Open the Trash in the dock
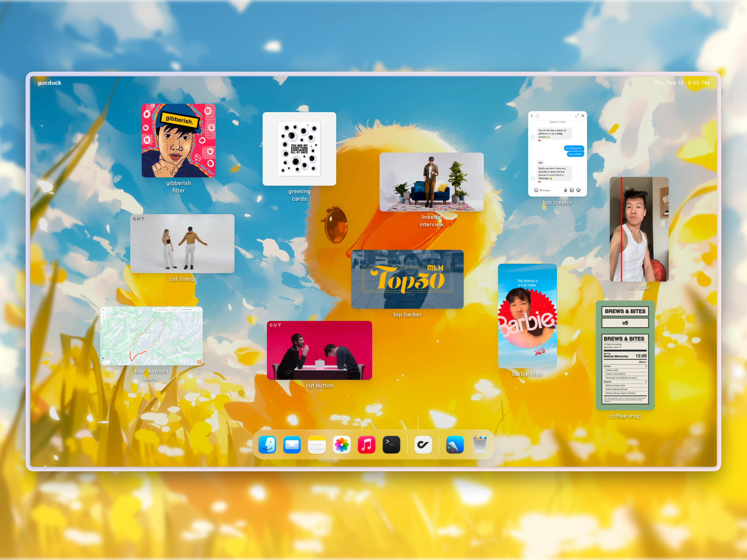 pyautogui.click(x=479, y=445)
